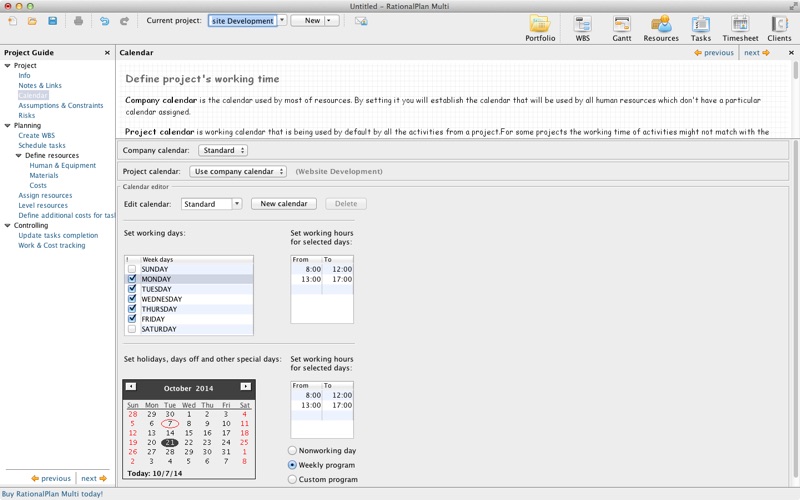Open the Company calendar dropdown
Image resolution: width=800 pixels, height=500 pixels.
click(223, 151)
